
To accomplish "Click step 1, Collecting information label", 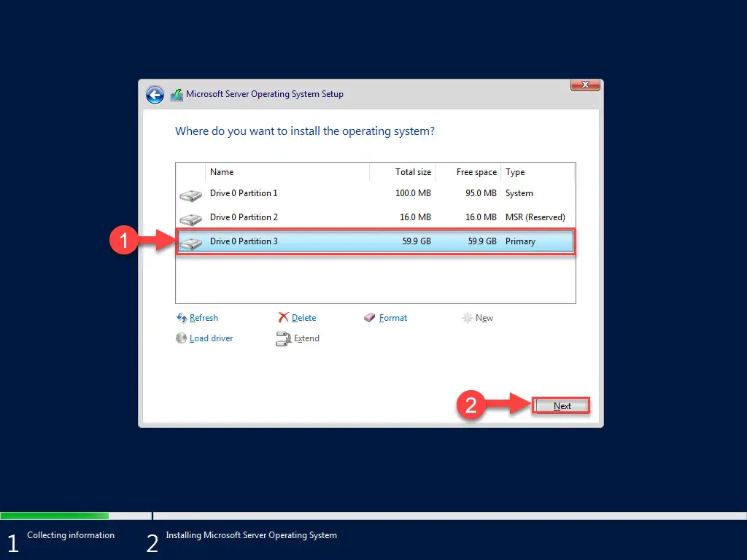I will tap(70, 535).
